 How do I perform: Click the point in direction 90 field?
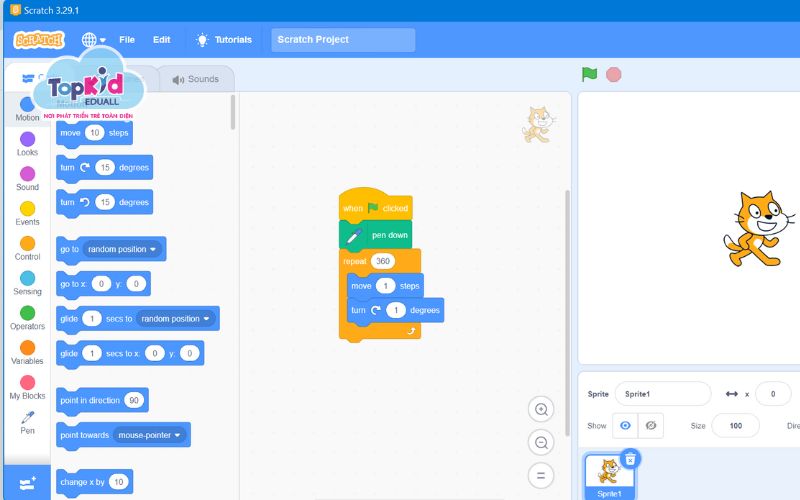tap(134, 401)
